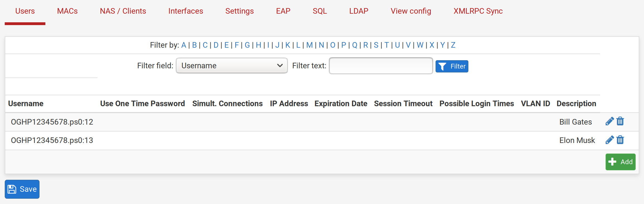Apply the filter with Filter button
Image resolution: width=644 pixels, height=204 pixels.
coord(452,66)
